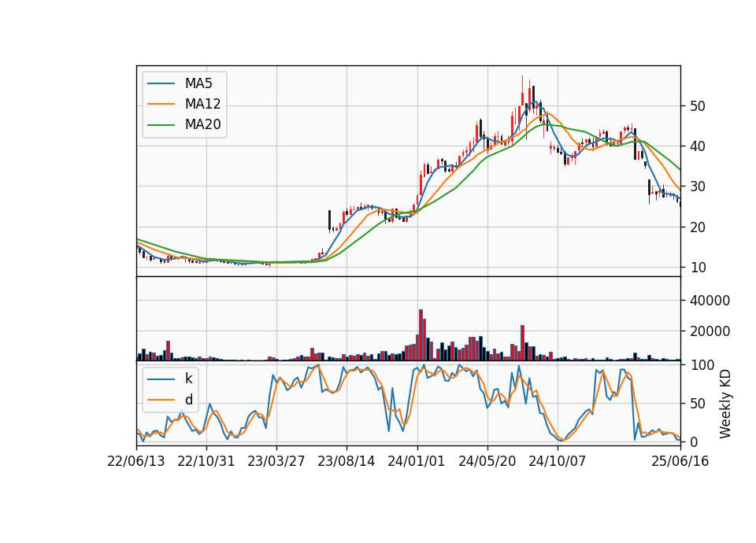
Task: Click the orange MA12 legend line sample
Action: (x=161, y=104)
